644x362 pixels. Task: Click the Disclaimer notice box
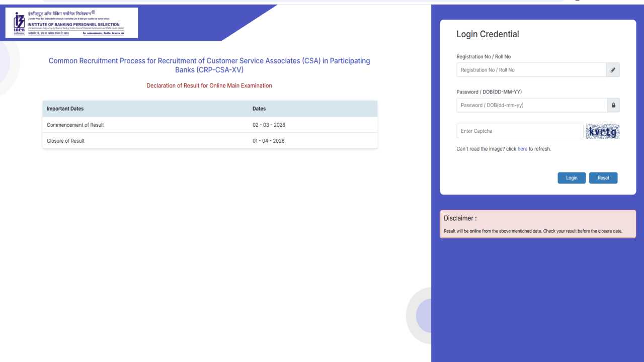click(537, 224)
